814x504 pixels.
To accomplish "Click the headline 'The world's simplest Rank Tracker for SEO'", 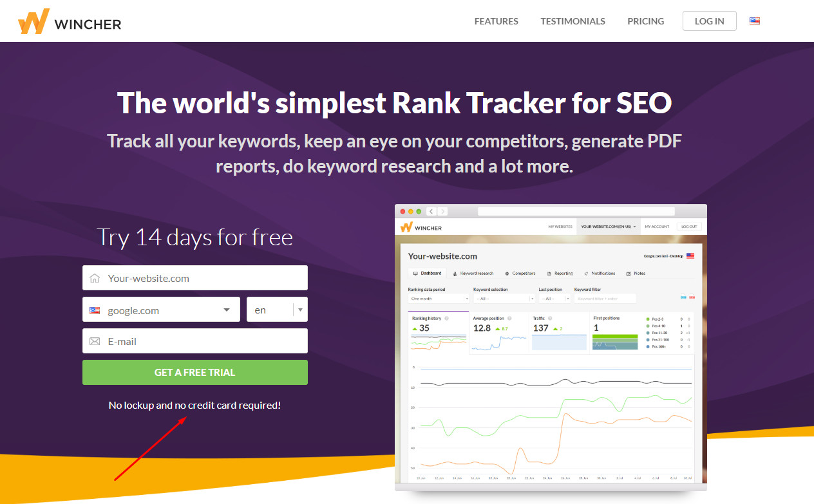I will [x=394, y=102].
